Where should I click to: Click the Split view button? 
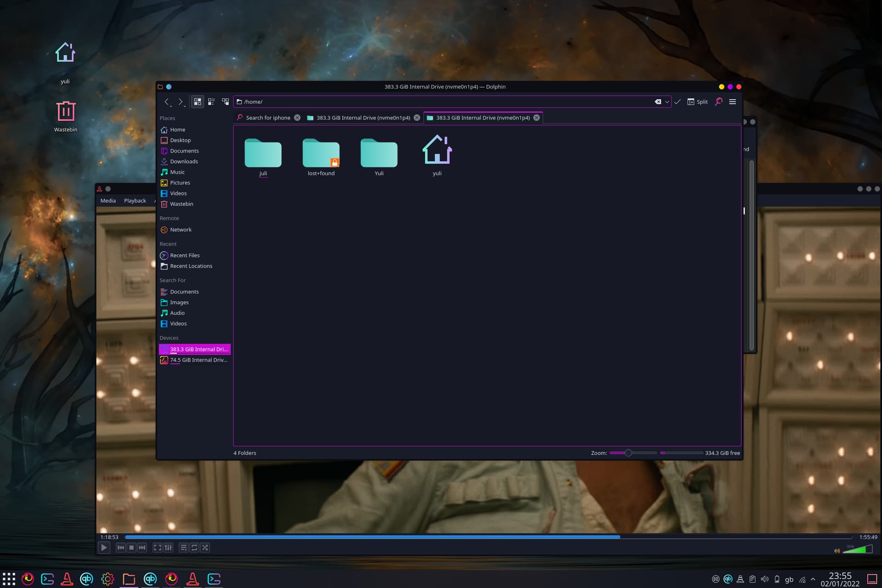[697, 102]
